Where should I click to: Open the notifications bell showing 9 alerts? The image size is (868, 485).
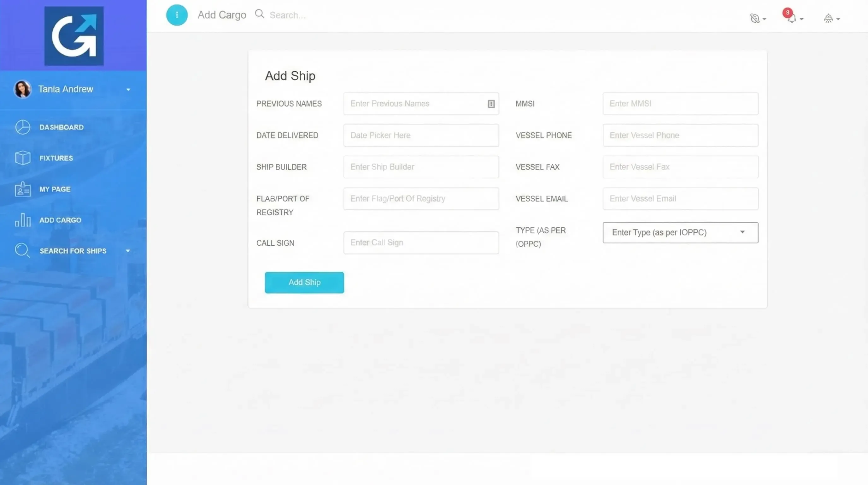[x=791, y=18]
